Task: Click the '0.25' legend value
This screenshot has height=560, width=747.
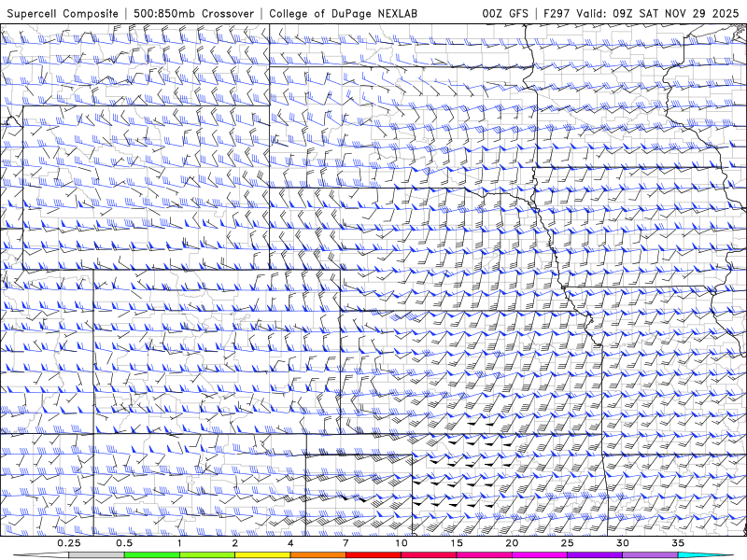Action: 69,543
